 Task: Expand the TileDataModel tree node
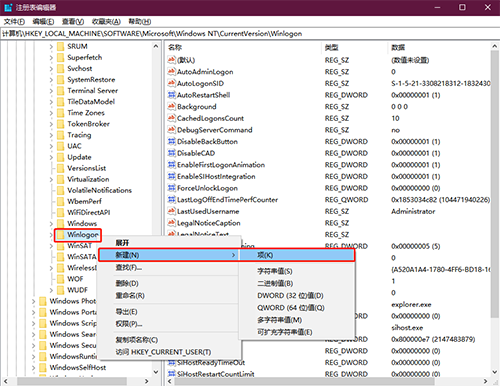tap(51, 102)
